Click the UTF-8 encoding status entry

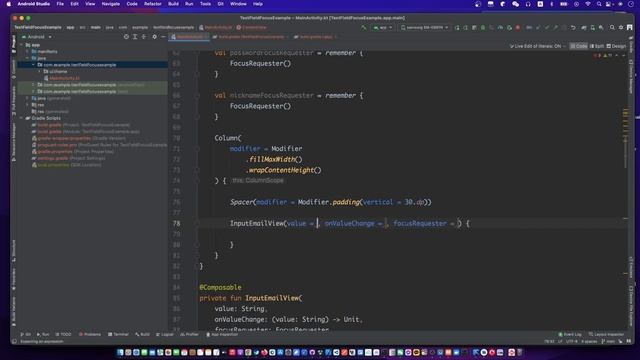[571, 341]
